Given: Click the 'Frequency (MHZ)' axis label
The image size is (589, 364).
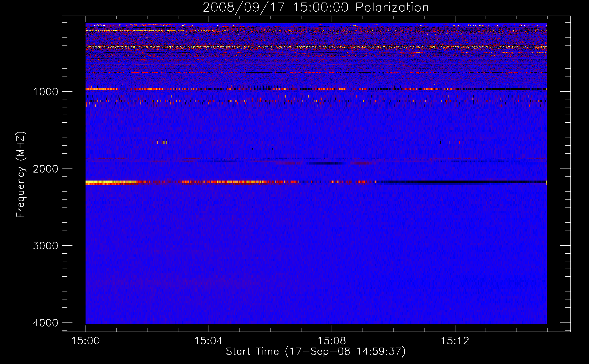Looking at the screenshot, I should [x=21, y=175].
